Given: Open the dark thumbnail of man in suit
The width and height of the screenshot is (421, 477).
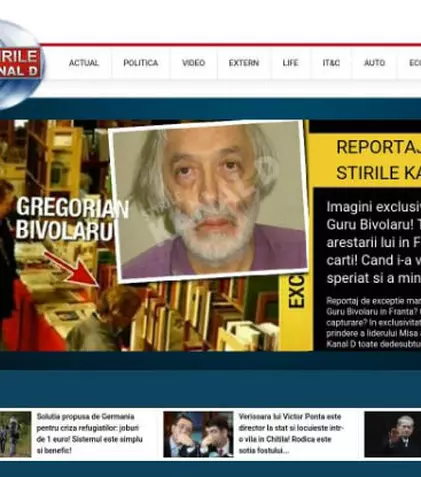Looking at the screenshot, I should coord(393,434).
